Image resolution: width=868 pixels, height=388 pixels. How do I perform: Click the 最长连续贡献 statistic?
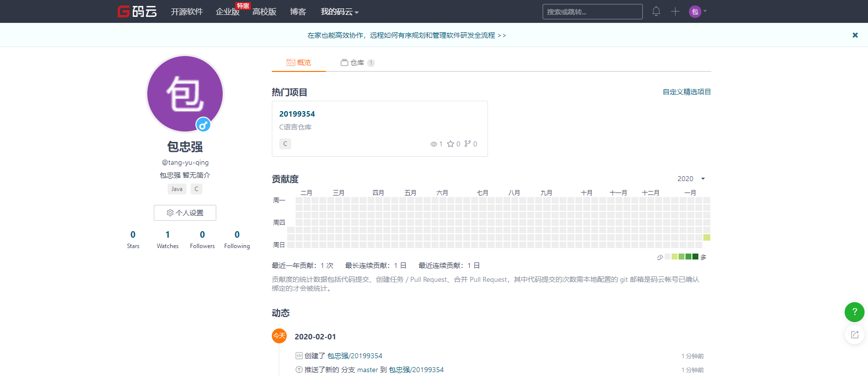pyautogui.click(x=376, y=265)
